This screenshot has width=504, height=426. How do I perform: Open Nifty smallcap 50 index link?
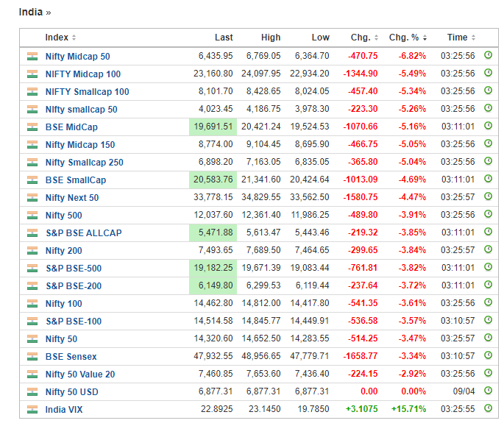[82, 110]
